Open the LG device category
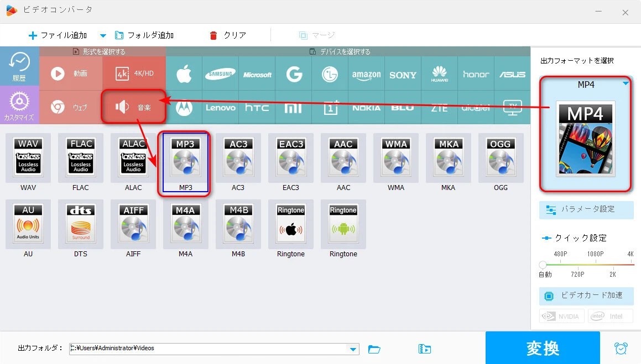641x364 pixels. (330, 74)
